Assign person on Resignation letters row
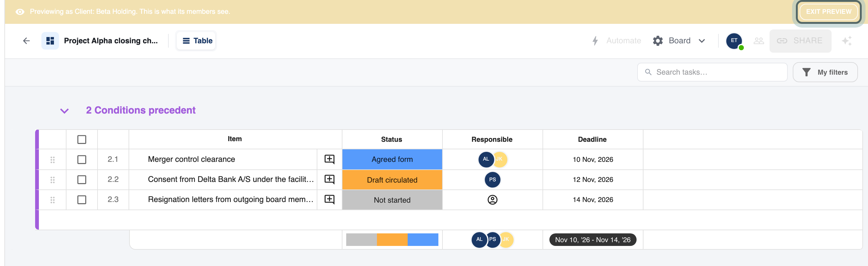 [x=492, y=200]
